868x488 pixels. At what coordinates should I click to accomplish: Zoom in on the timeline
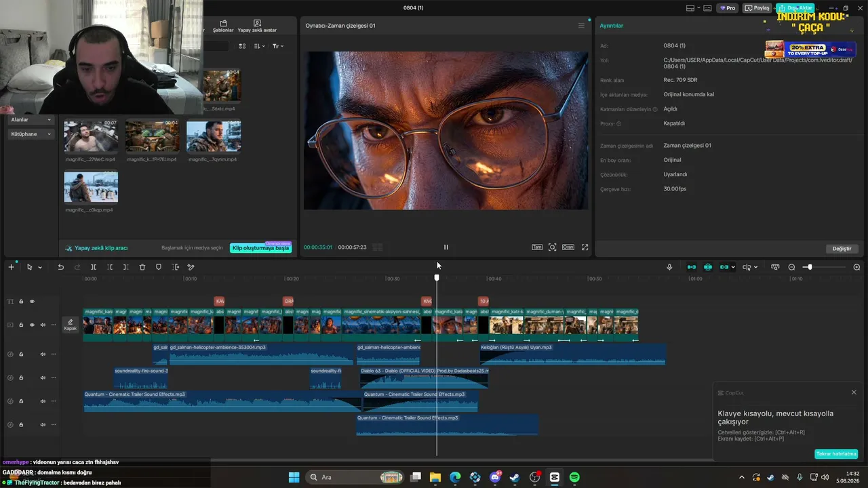pyautogui.click(x=856, y=267)
